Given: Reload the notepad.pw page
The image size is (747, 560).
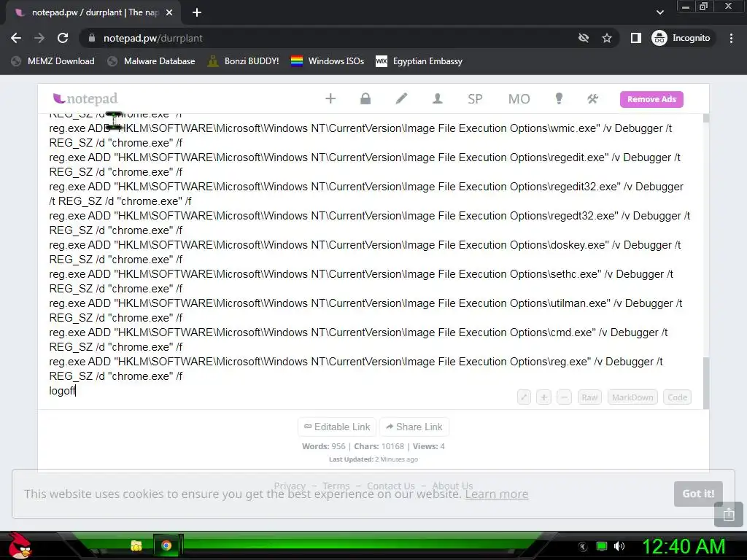Looking at the screenshot, I should click(x=63, y=38).
